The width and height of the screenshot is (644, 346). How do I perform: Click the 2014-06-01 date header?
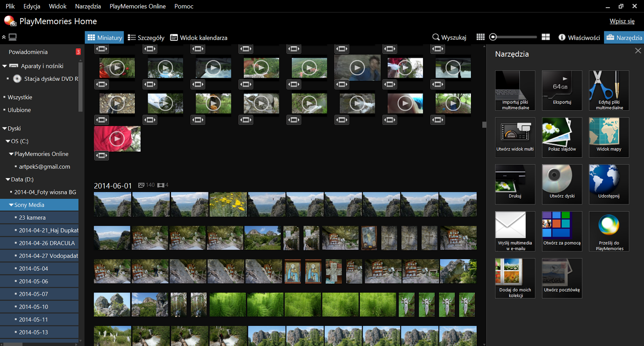[113, 186]
